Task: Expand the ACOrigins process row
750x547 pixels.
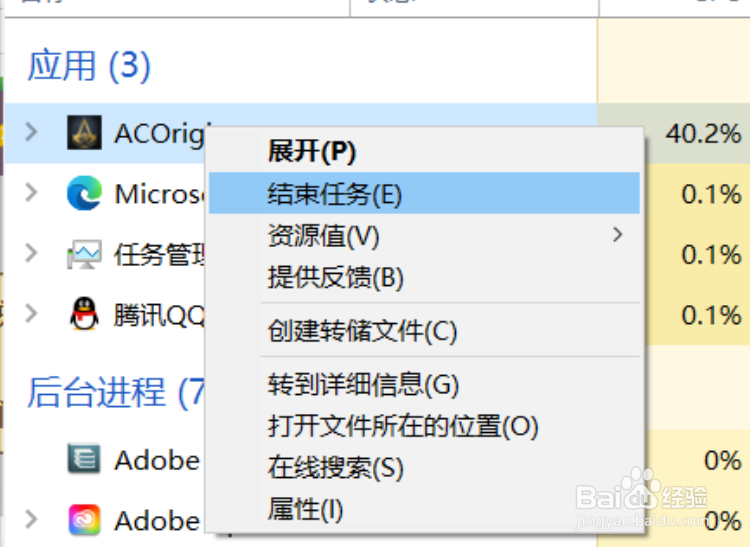Action: [x=31, y=133]
